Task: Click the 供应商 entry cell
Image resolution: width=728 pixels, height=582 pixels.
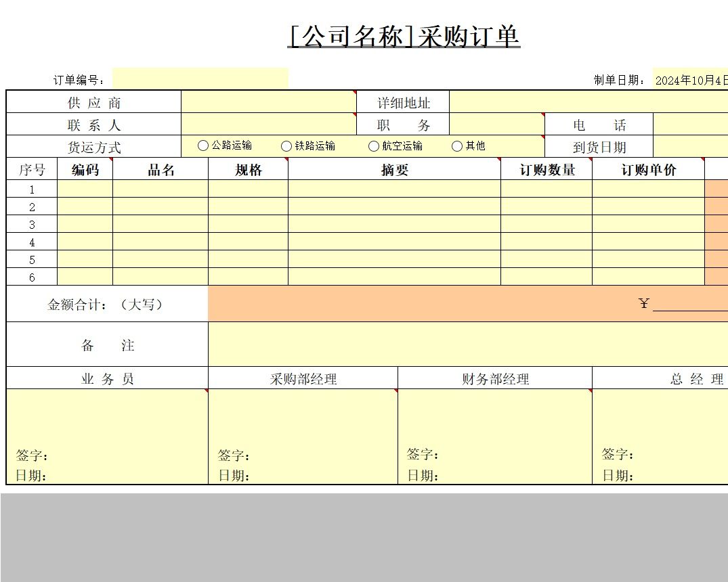Action: click(x=267, y=102)
